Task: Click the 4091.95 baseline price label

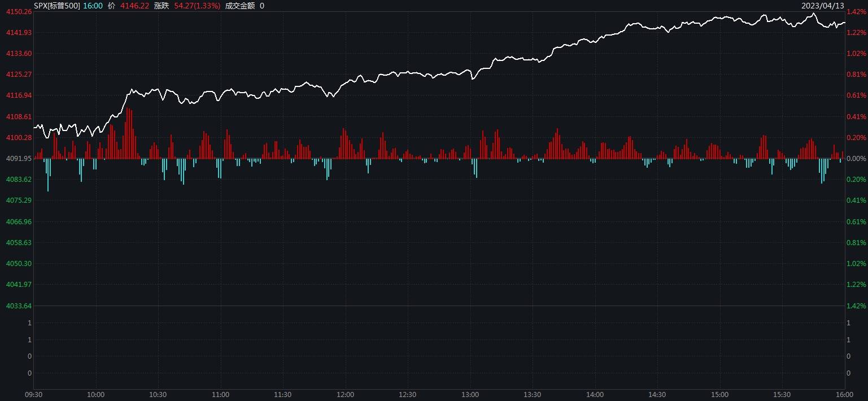Action: coord(19,159)
